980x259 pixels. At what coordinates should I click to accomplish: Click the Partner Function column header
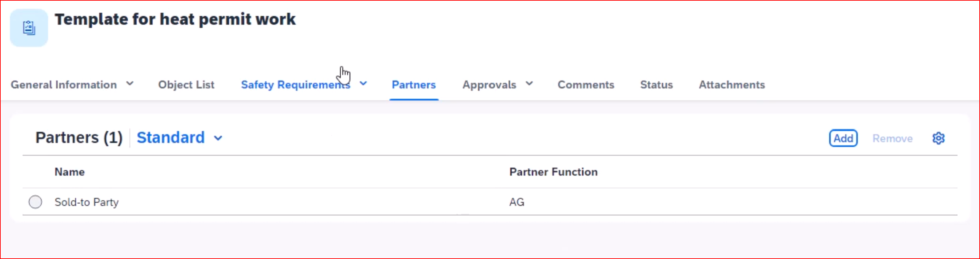pos(553,172)
